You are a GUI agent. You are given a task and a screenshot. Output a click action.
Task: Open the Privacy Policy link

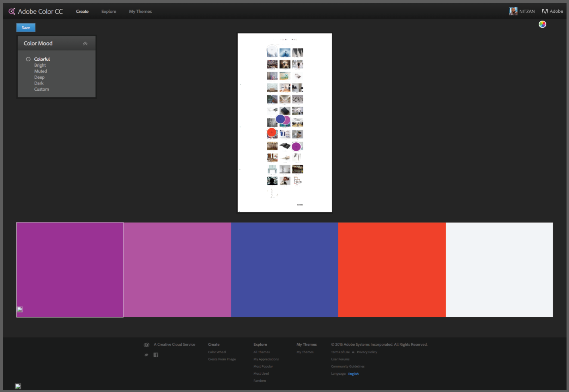(x=367, y=352)
